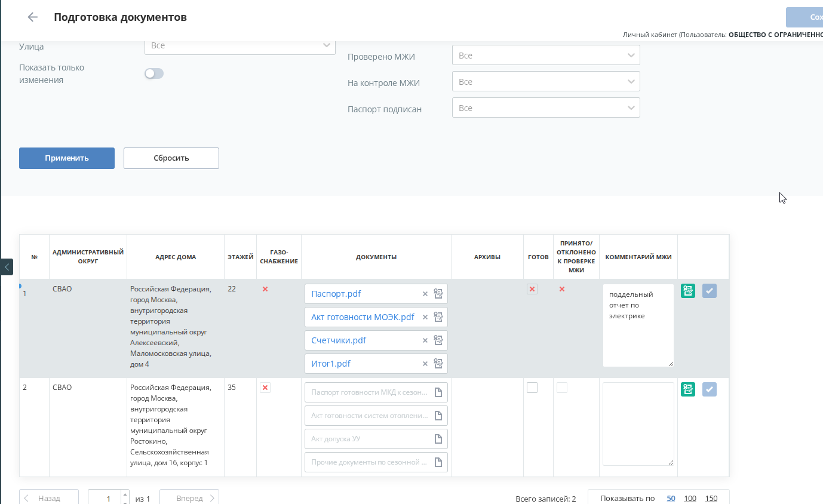Screen dimensions: 823x504
Task: Go back using the arrow next to Подготовка документов
Action: point(33,17)
